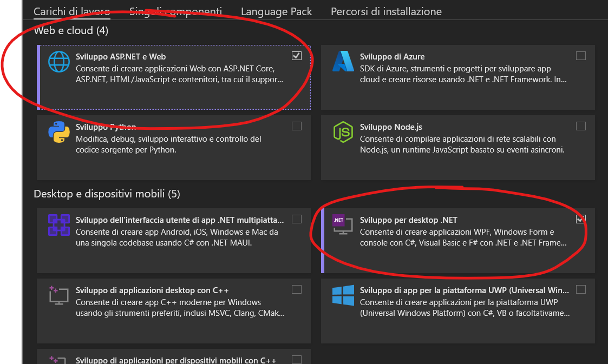Tick the Sviluppo Python checkbox
This screenshot has width=608, height=364.
pos(296,126)
